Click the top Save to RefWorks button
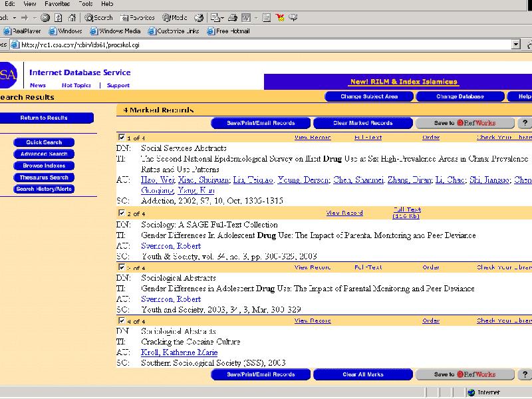Image resolution: width=532 pixels, height=399 pixels. pyautogui.click(x=465, y=123)
